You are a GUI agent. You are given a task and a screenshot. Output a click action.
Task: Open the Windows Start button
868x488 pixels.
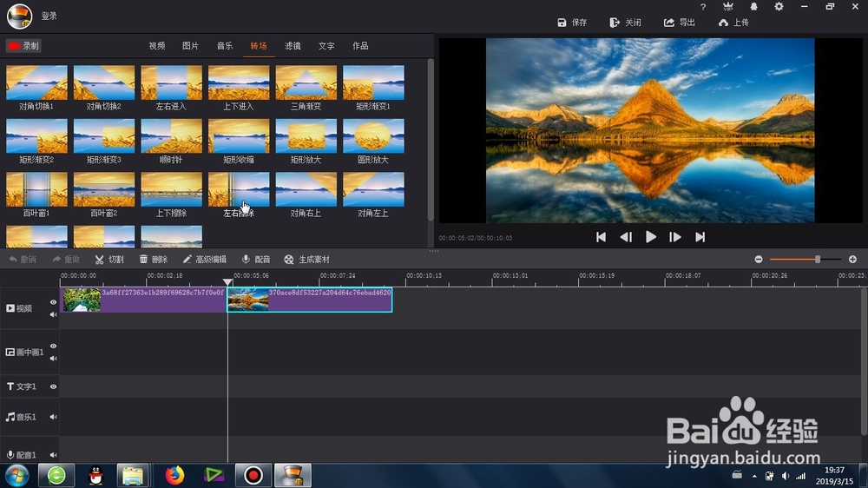17,475
